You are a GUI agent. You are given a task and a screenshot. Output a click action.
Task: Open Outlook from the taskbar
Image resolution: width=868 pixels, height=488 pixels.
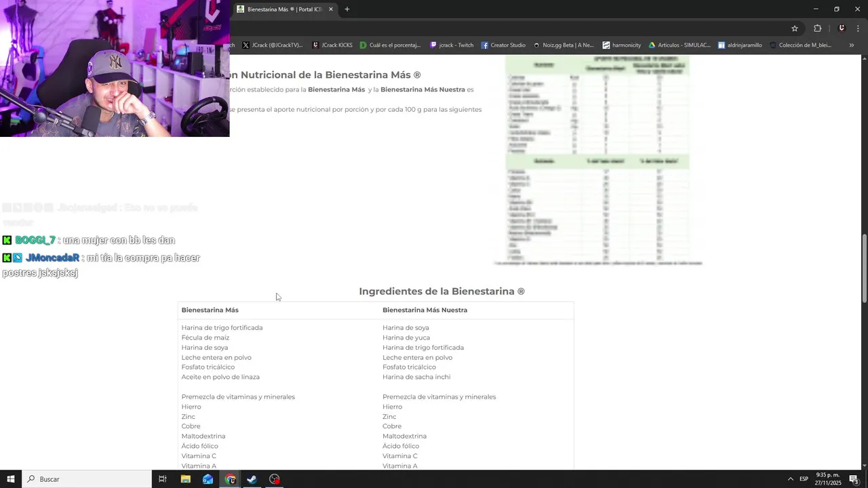[x=208, y=479]
